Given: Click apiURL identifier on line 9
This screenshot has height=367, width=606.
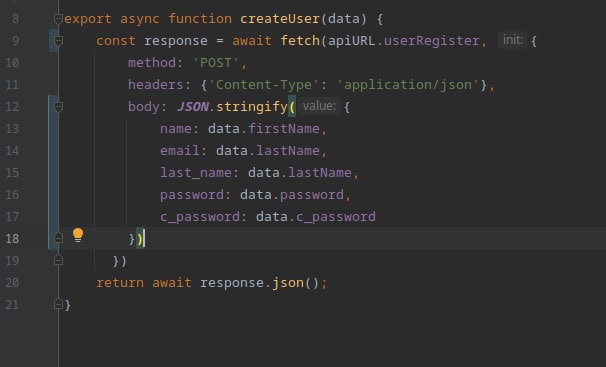Looking at the screenshot, I should 352,41.
